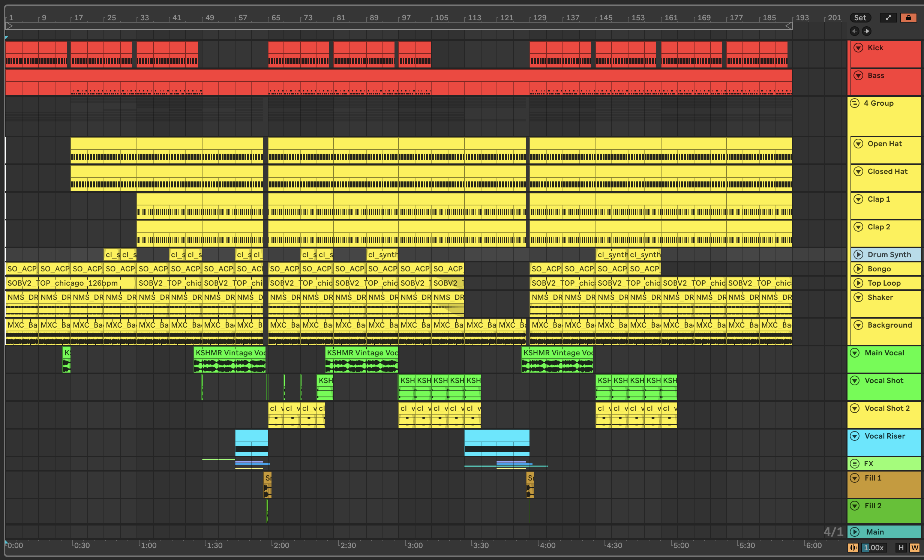Image resolution: width=924 pixels, height=560 pixels.
Task: Collapse the 4 Group track group
Action: pos(855,103)
